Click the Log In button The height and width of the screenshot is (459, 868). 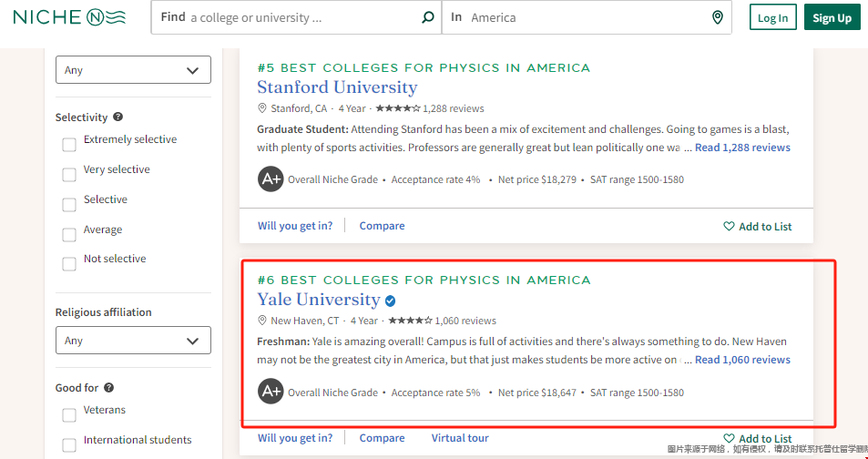(772, 17)
